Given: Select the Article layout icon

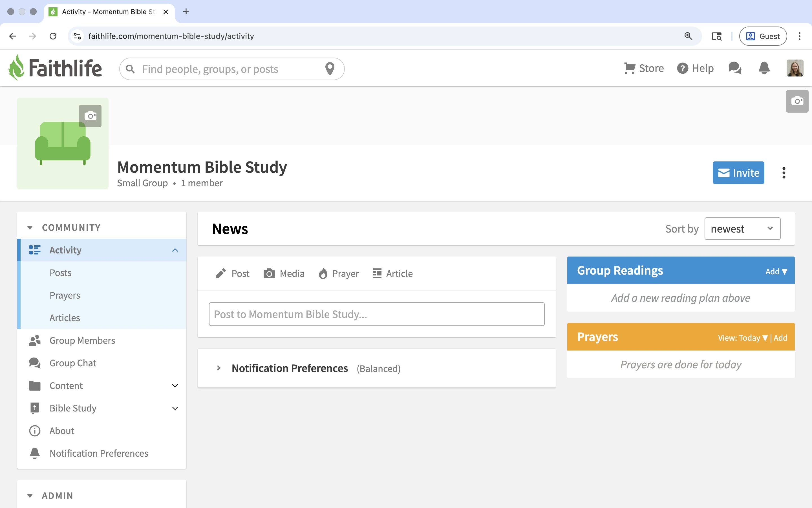Looking at the screenshot, I should [377, 273].
